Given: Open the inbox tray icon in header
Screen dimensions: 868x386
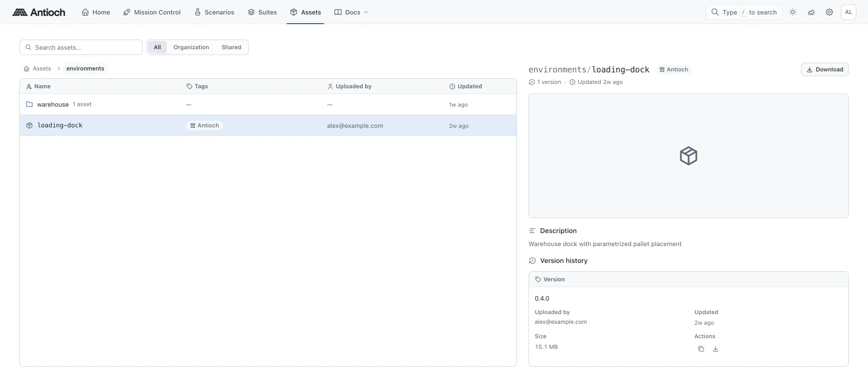Looking at the screenshot, I should 811,12.
